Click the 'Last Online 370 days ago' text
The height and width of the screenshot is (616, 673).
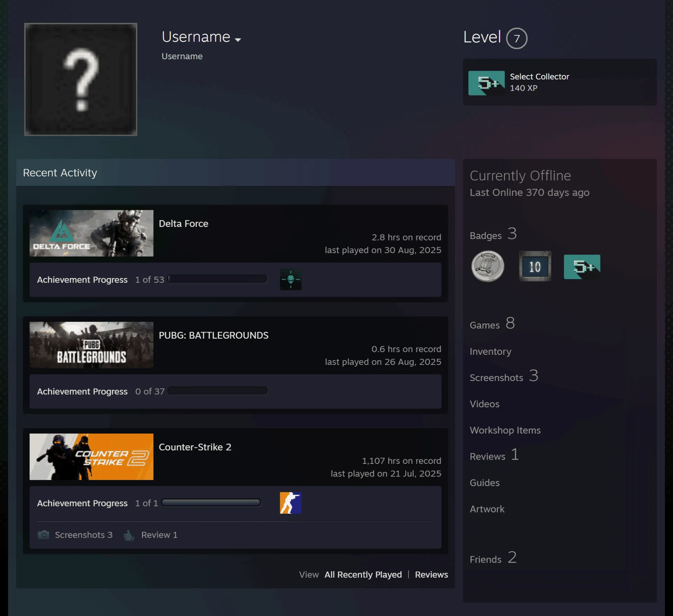coord(529,192)
